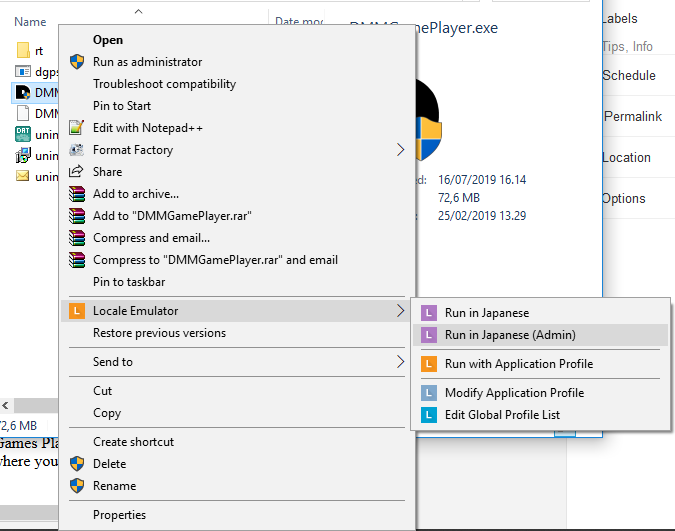
Task: Expand the Format Factory submenu arrow
Action: (x=401, y=150)
